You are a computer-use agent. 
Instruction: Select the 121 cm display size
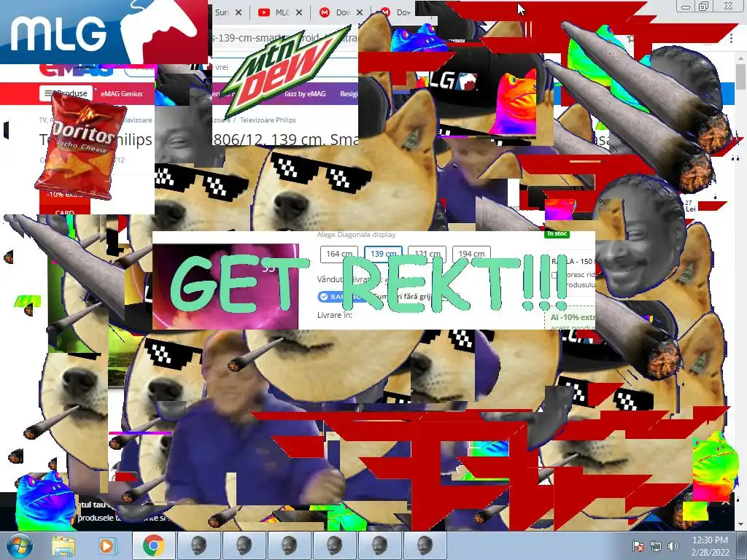coord(427,254)
